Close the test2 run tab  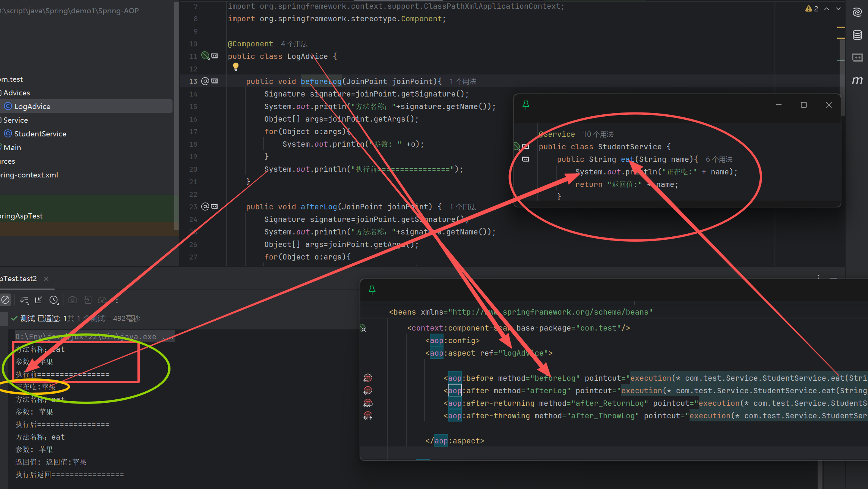tap(46, 279)
